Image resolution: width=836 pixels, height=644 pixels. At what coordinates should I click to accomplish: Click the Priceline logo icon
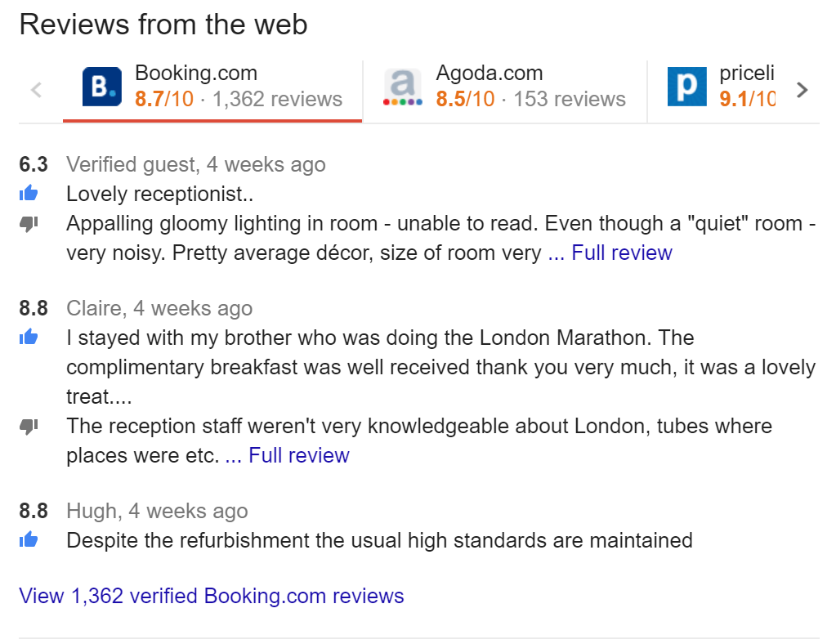(686, 87)
